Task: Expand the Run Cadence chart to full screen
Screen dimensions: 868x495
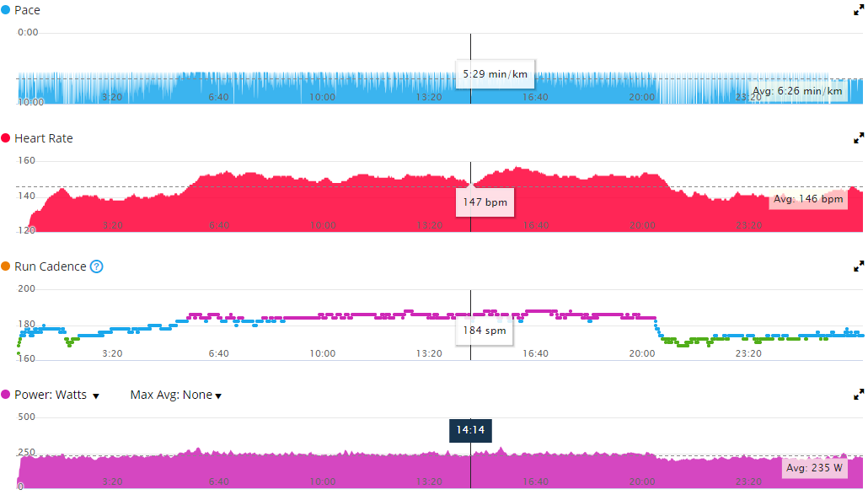Action: 859,266
